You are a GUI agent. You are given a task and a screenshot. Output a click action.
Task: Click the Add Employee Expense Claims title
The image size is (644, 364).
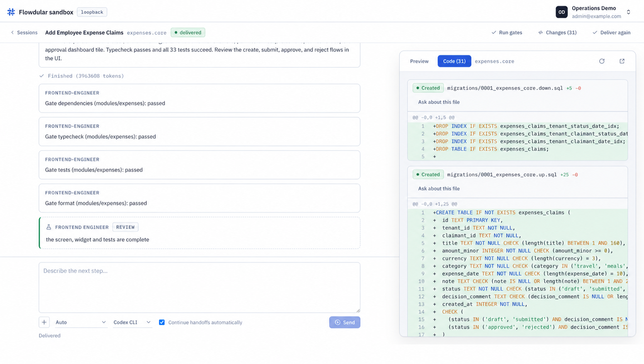[84, 32]
